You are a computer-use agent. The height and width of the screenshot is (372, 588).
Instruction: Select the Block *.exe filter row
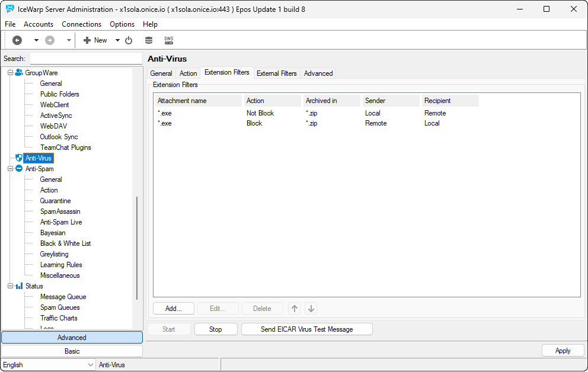click(317, 123)
